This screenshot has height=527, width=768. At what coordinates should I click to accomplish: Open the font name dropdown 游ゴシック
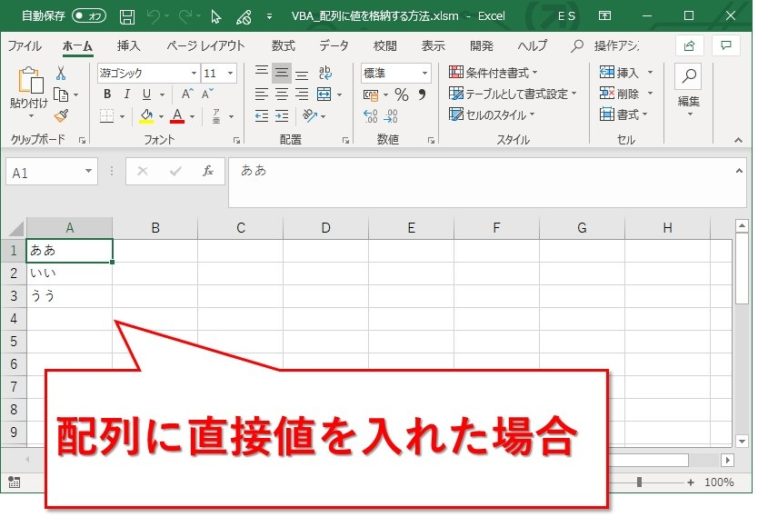(x=148, y=73)
